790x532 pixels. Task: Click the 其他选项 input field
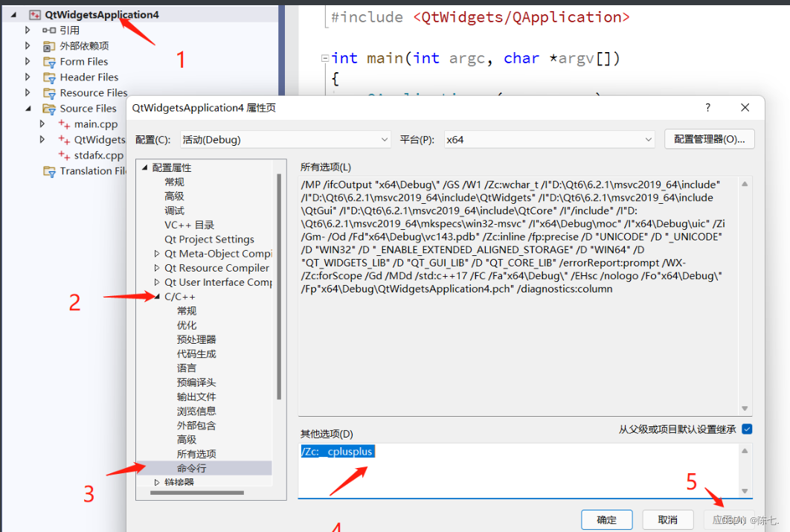pos(519,470)
